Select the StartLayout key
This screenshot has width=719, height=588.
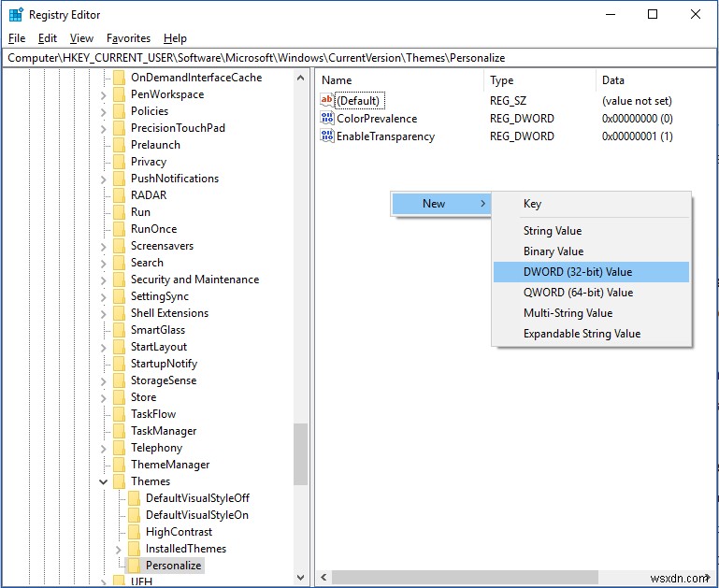point(159,347)
